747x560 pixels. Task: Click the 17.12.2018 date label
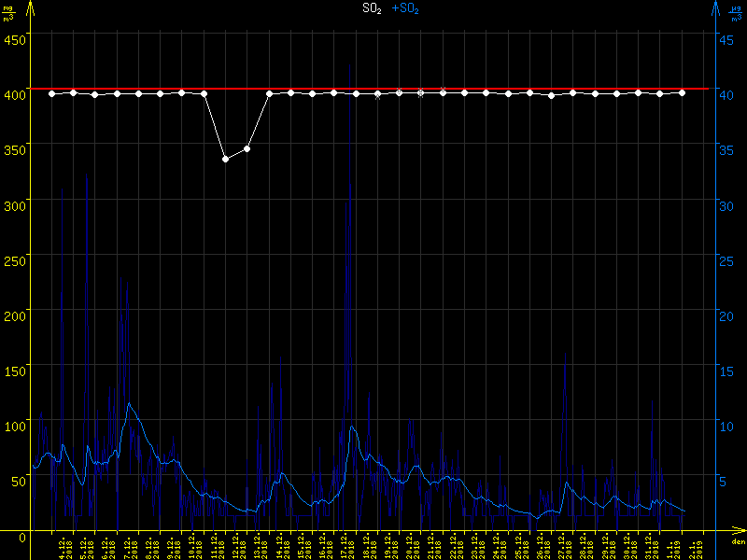point(346,548)
